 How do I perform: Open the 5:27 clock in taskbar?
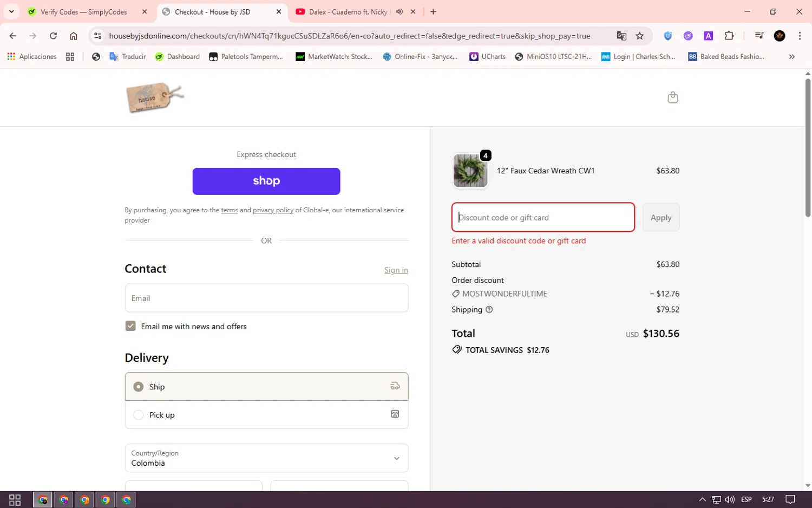click(x=768, y=499)
